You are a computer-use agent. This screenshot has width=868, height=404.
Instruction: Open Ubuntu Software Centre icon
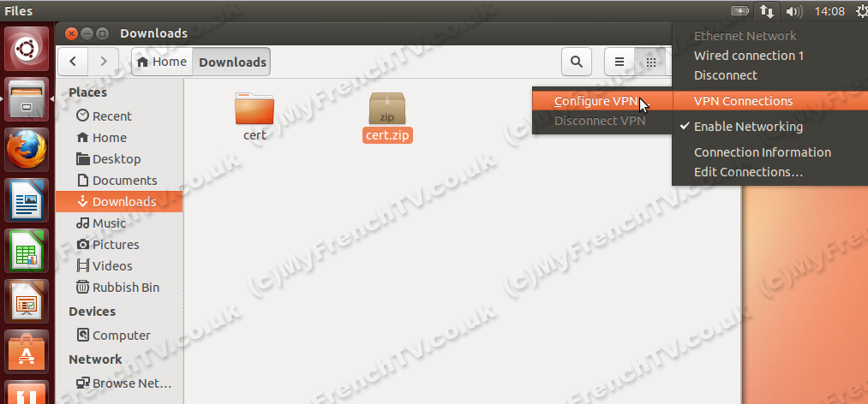coord(27,352)
